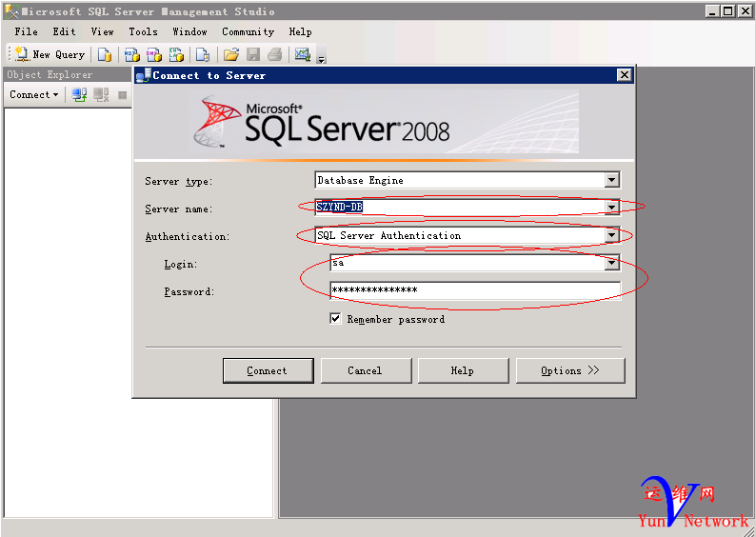Viewport: 756px width, 537px height.
Task: Click the dialog Help button
Action: [463, 370]
